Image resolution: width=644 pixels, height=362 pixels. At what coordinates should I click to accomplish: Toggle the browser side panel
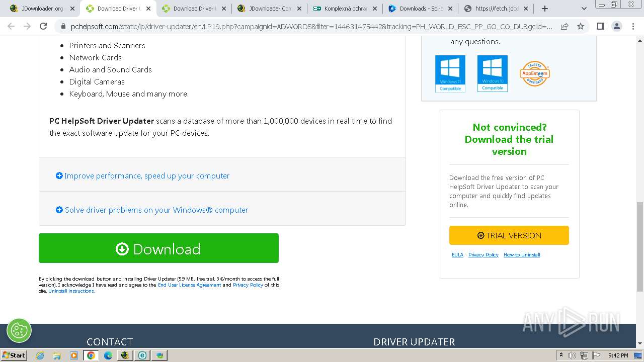(600, 26)
